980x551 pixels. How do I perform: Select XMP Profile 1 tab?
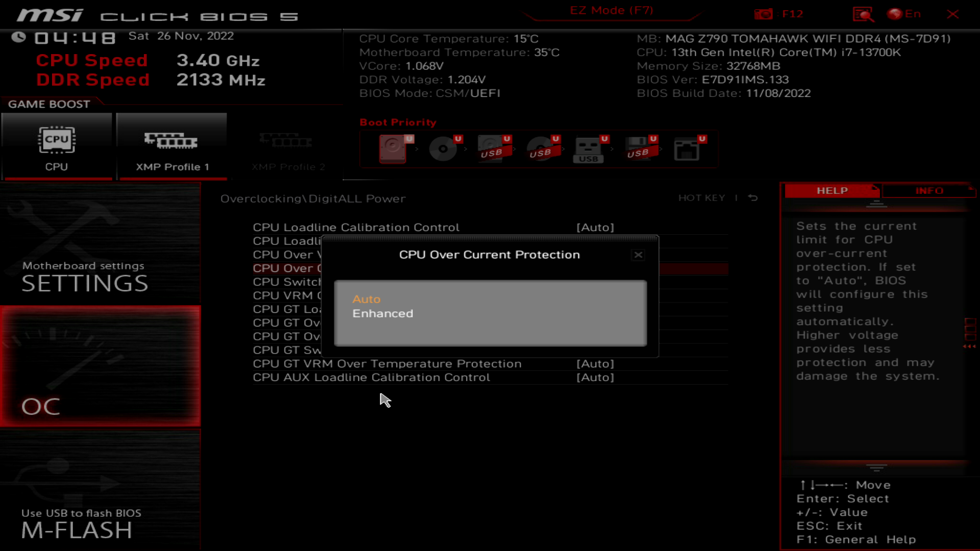coord(171,145)
